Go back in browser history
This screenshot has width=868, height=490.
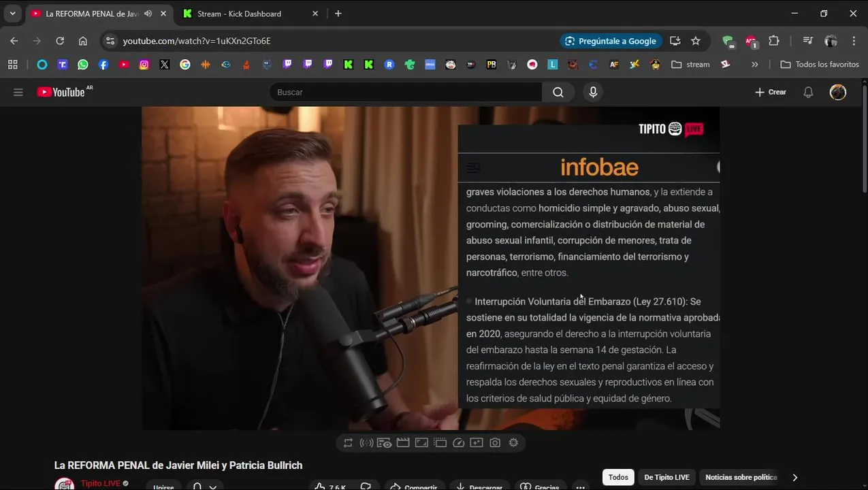click(14, 41)
